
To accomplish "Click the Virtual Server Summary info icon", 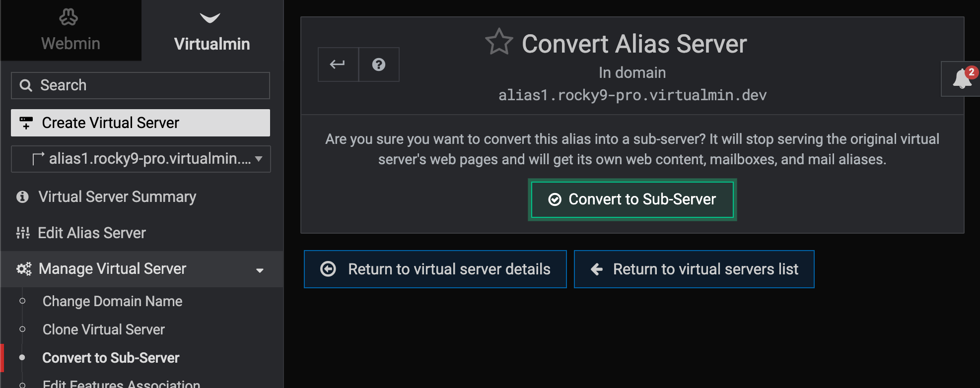I will (22, 197).
